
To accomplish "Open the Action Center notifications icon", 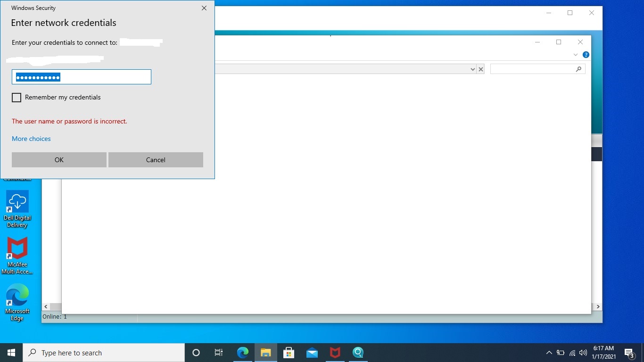I will (x=629, y=353).
